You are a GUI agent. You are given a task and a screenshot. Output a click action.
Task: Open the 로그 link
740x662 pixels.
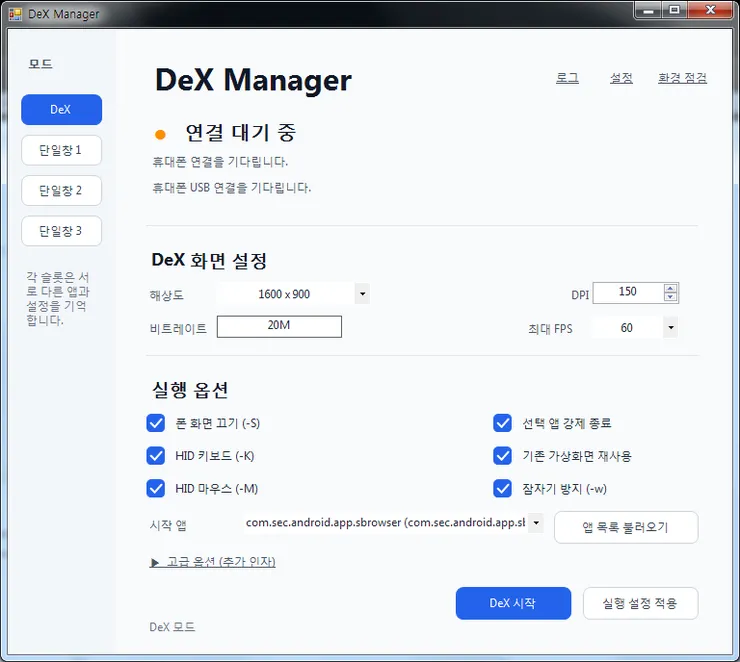[567, 78]
